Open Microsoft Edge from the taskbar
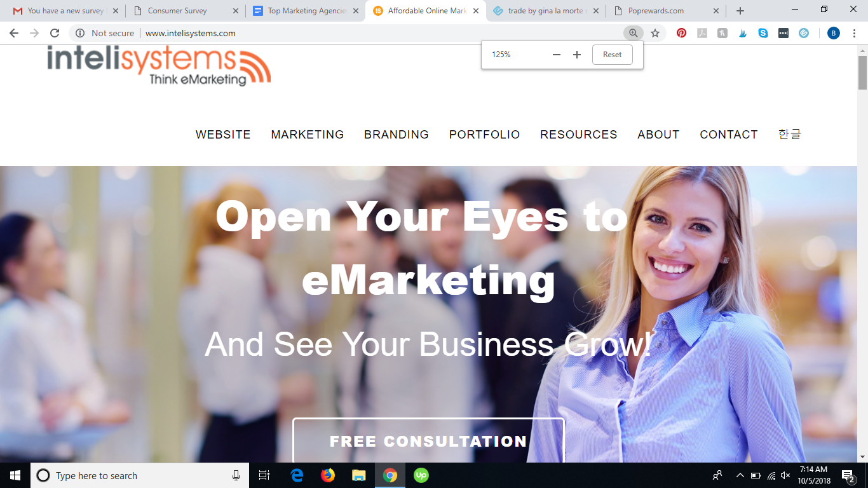Screen dimensions: 868x488 point(297,475)
